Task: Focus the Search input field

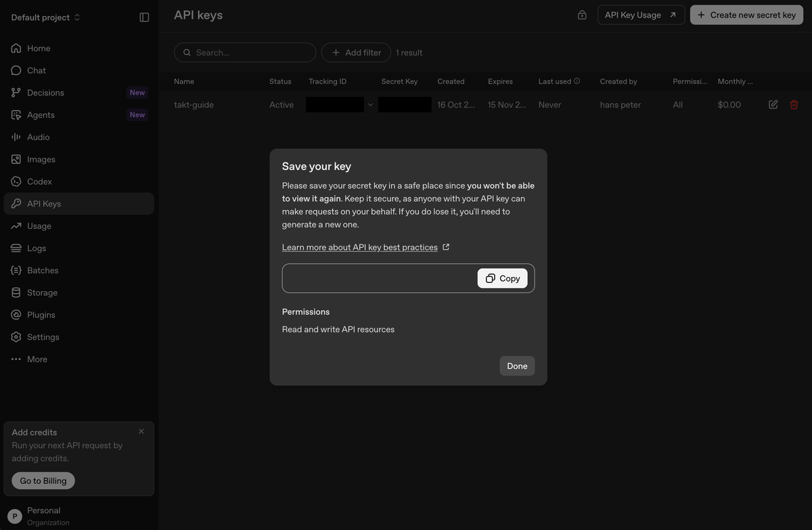Action: point(245,52)
